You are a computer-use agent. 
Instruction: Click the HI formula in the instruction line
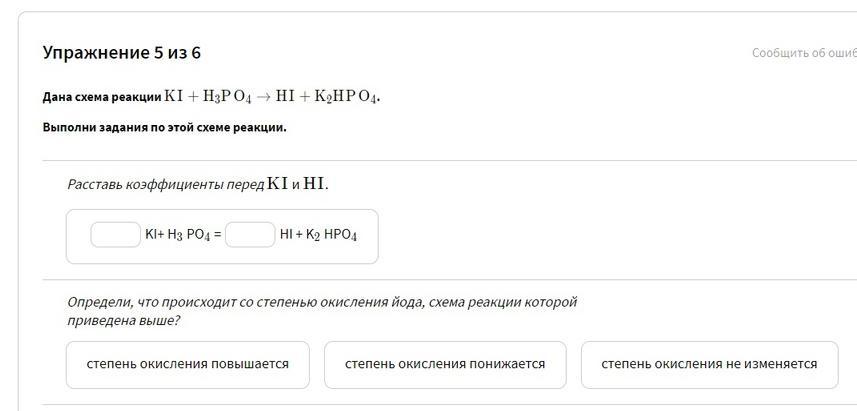click(x=314, y=184)
